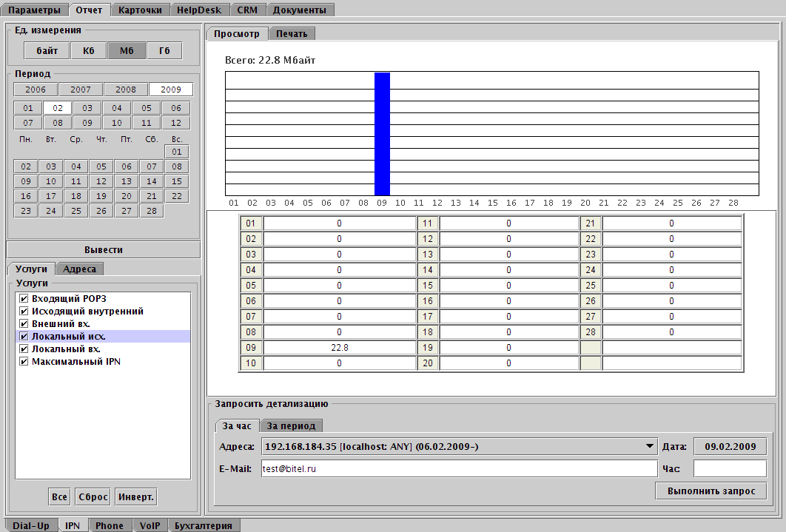The width and height of the screenshot is (786, 532).
Task: Click the Инверт. button
Action: click(x=136, y=496)
